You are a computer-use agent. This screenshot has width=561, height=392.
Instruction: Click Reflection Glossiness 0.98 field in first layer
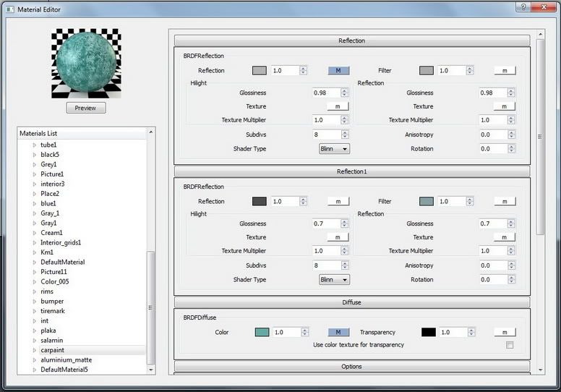coord(493,93)
